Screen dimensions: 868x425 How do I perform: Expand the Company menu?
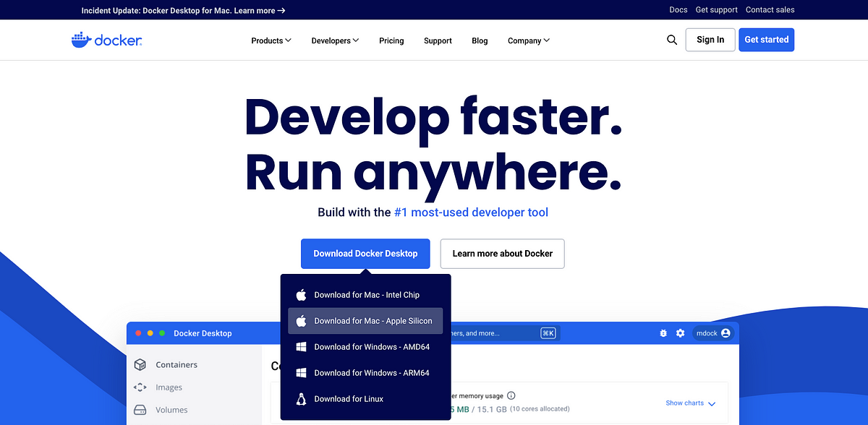pos(529,40)
